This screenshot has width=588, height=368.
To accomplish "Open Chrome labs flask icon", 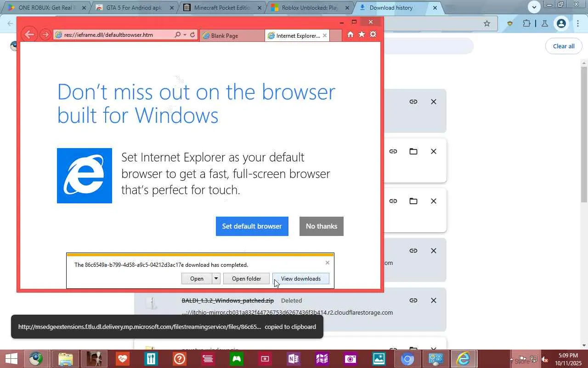I will pos(545,23).
